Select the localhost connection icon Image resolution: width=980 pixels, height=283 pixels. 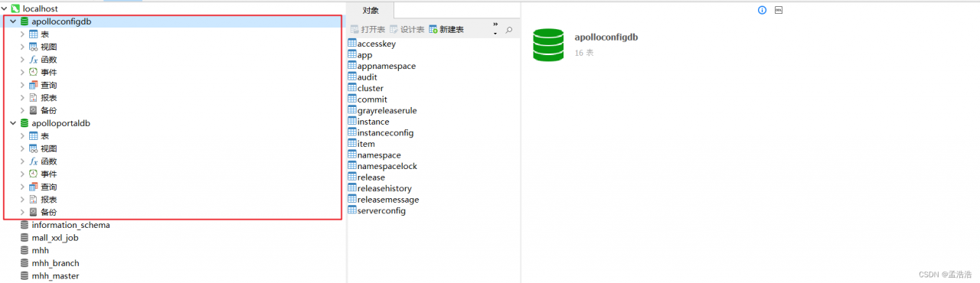point(14,8)
